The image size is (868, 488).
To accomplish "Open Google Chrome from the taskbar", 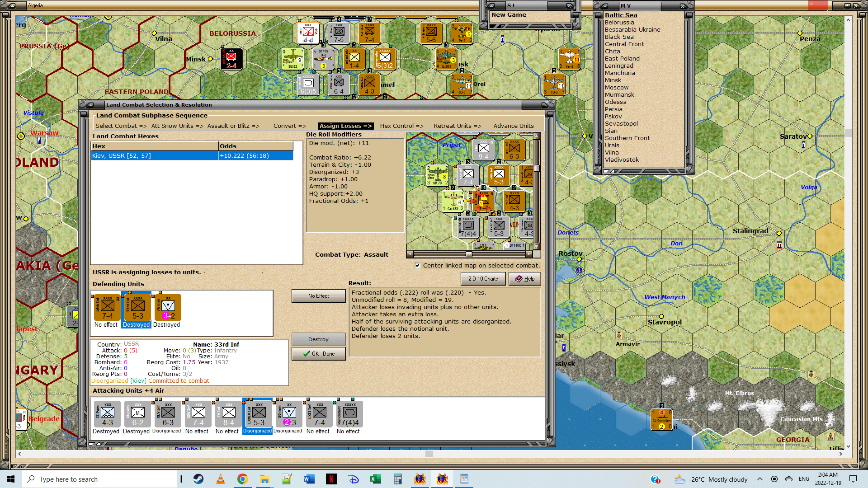I will coord(243,479).
